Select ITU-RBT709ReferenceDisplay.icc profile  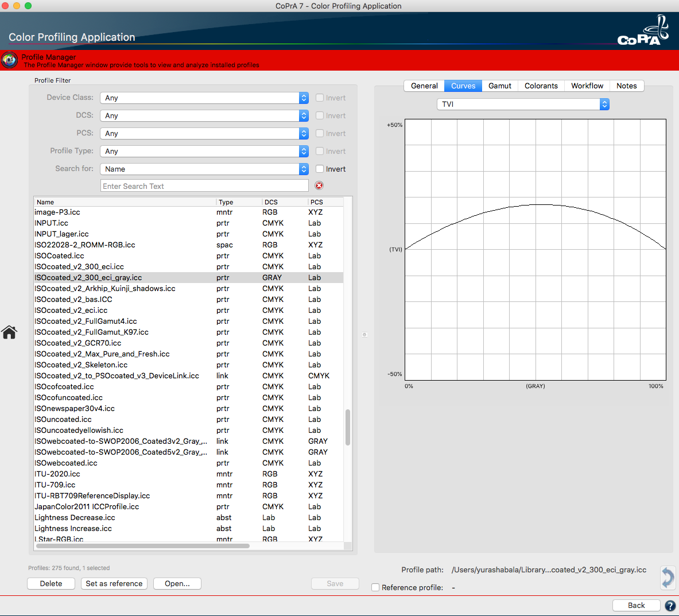(189, 495)
